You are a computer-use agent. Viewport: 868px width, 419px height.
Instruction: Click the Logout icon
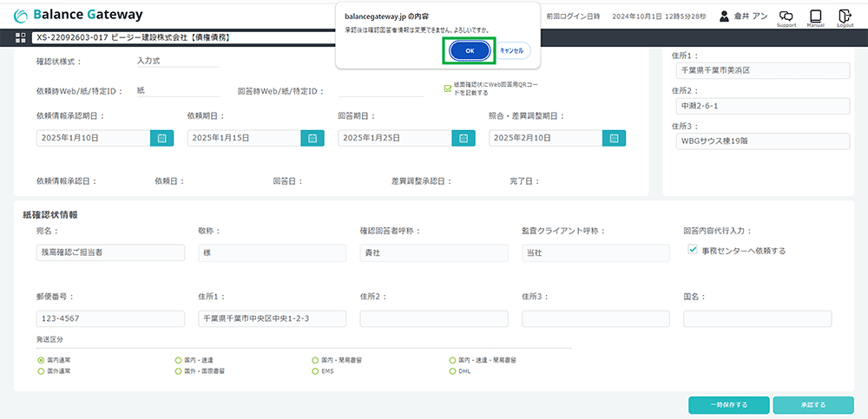tap(845, 16)
